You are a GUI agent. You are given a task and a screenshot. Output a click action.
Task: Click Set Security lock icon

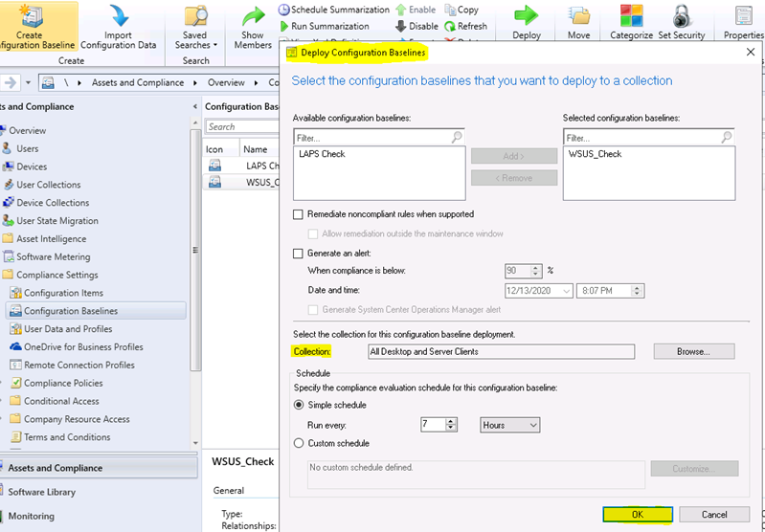(682, 15)
